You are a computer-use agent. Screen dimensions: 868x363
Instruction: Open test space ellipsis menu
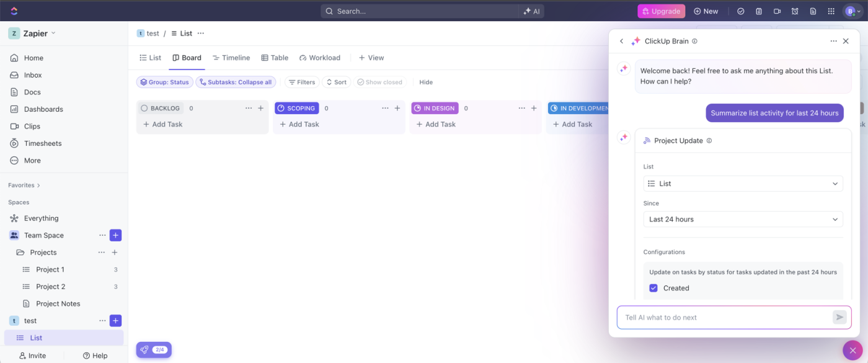tap(102, 321)
